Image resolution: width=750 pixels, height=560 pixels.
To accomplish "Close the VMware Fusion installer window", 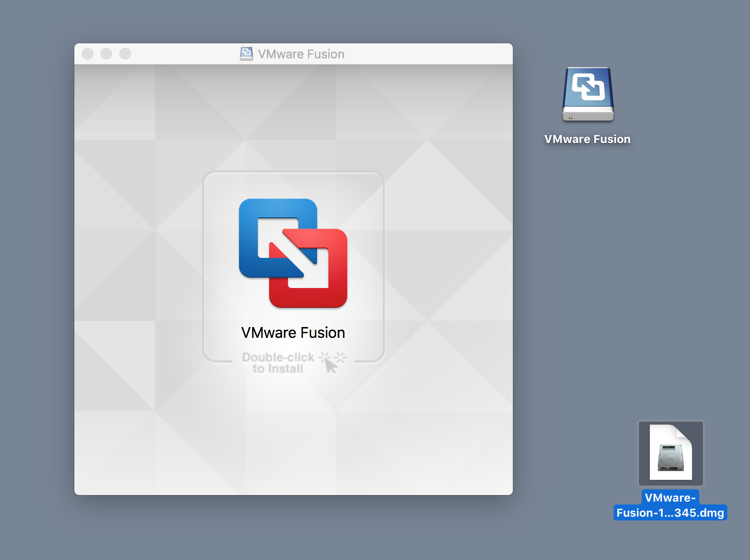I will (x=88, y=54).
